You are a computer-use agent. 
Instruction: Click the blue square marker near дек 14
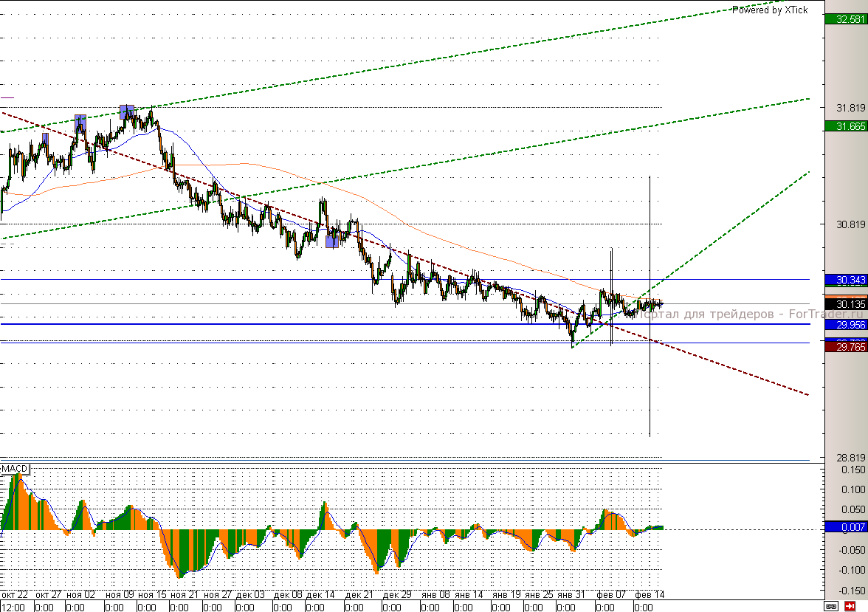pyautogui.click(x=332, y=241)
